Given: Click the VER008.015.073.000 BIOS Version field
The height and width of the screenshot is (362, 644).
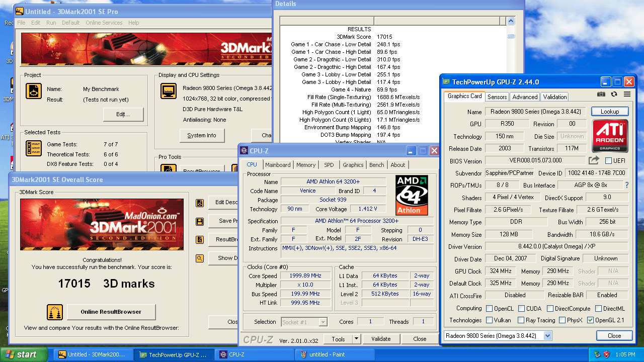Looking at the screenshot, I should point(535,160).
